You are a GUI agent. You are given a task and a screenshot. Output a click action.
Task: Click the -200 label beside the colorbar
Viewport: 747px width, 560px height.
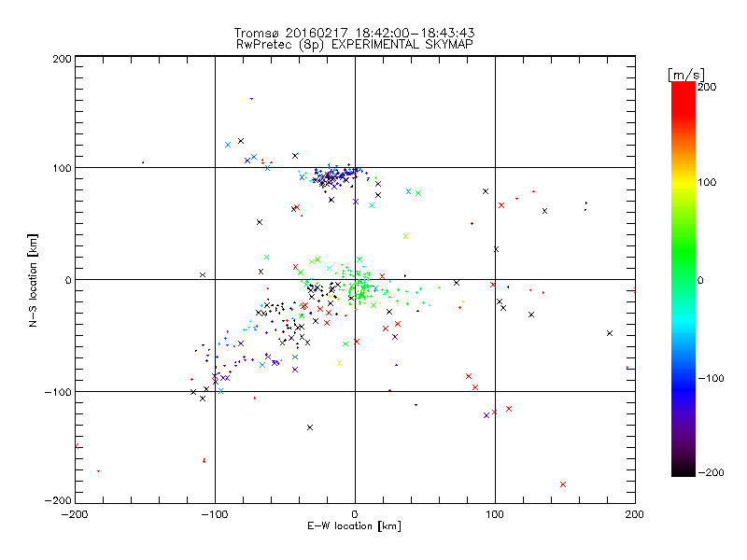[711, 473]
